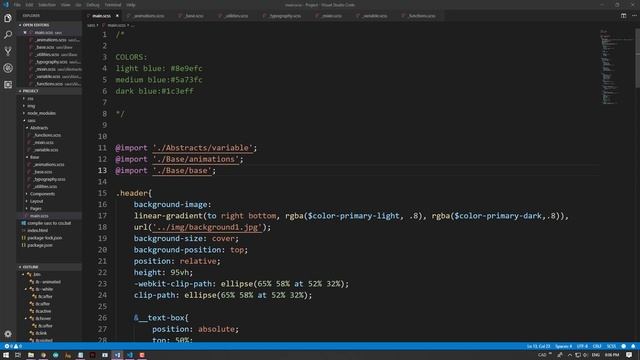The width and height of the screenshot is (640, 360).
Task: Open File Explorer from the taskbar
Action: pyautogui.click(x=31, y=355)
